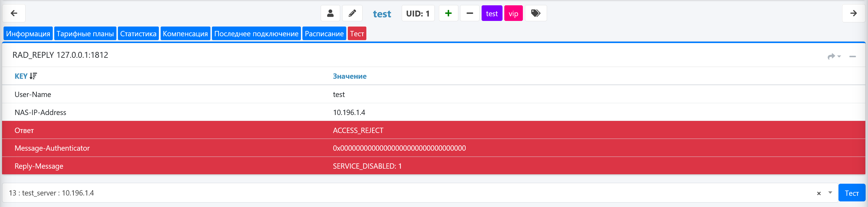Image resolution: width=868 pixels, height=207 pixels.
Task: Click the 10.196.1.4 value cell
Action: pos(349,112)
